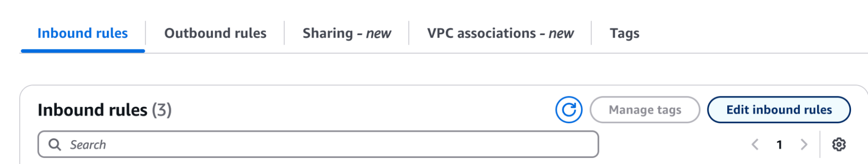Click the Manage tags button

tap(645, 110)
